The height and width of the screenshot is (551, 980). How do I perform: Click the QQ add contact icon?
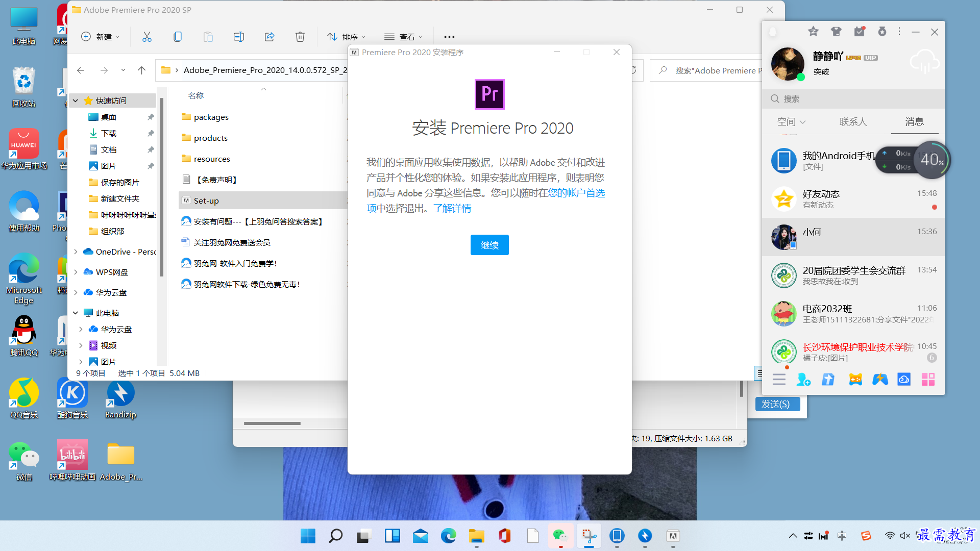[x=803, y=380]
